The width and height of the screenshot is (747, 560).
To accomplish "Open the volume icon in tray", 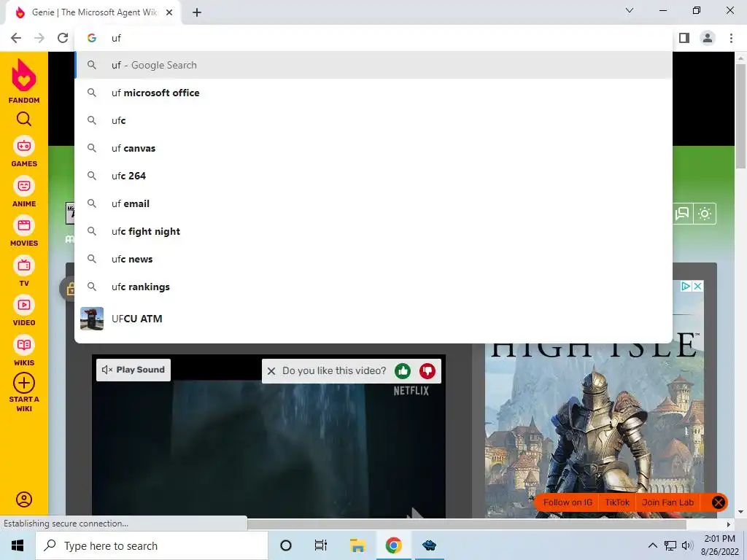I will (686, 545).
